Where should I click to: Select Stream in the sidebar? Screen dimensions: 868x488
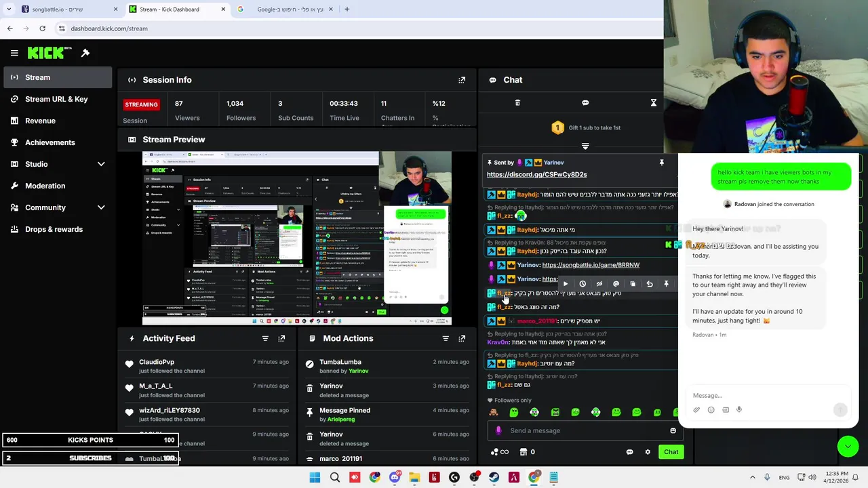56,77
